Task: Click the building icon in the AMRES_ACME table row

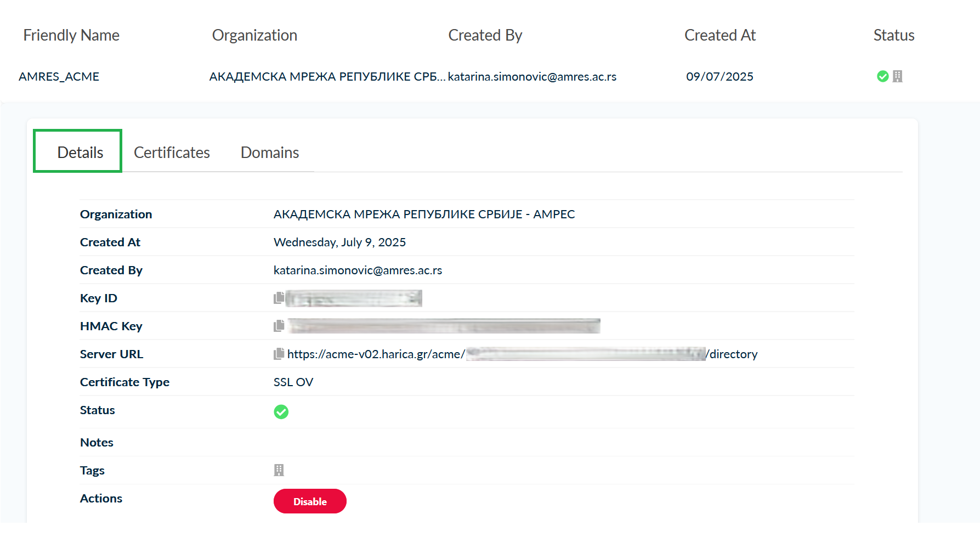Action: click(897, 76)
